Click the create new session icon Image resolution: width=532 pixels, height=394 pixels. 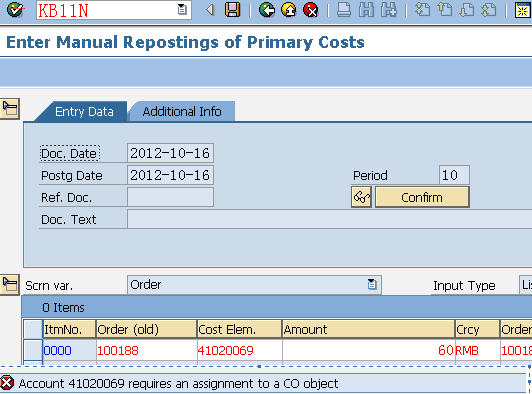tap(522, 10)
